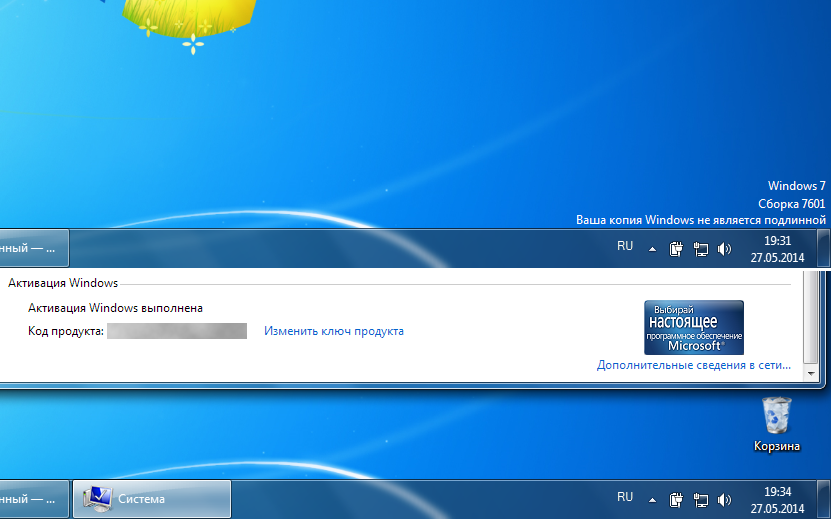This screenshot has height=520, width=831.
Task: Click the clock showing 19:34
Action: click(777, 500)
